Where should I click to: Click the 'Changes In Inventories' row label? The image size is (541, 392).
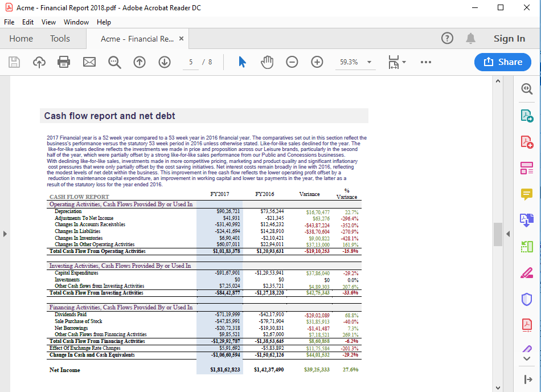pos(79,238)
